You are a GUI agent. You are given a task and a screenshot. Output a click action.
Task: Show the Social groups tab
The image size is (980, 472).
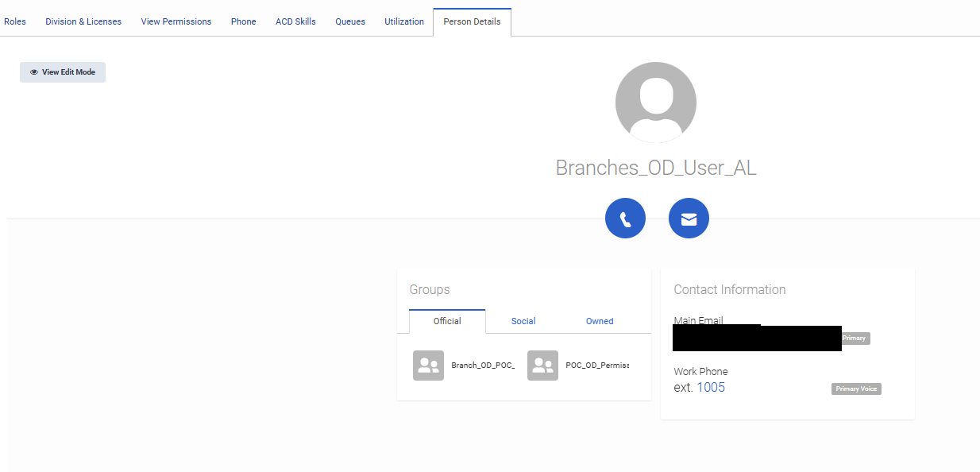[x=523, y=321]
